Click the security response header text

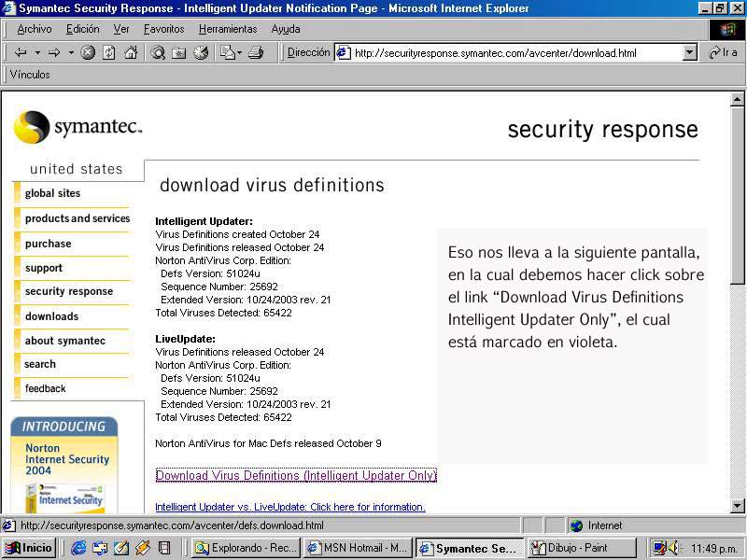click(x=602, y=130)
